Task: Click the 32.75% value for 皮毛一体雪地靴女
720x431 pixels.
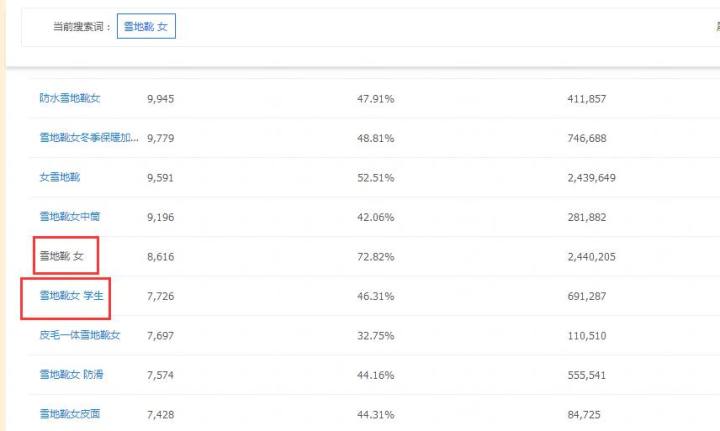Action: click(x=376, y=336)
